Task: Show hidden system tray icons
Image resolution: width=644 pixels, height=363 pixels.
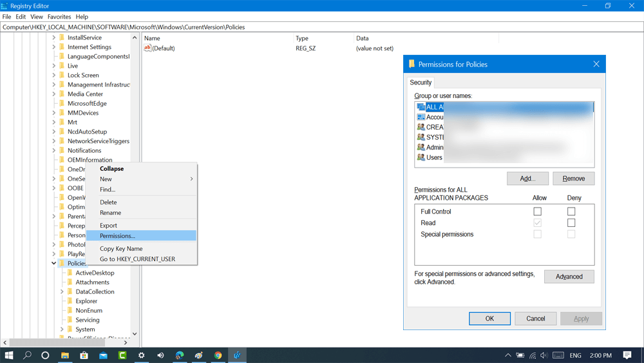Action: click(x=508, y=355)
